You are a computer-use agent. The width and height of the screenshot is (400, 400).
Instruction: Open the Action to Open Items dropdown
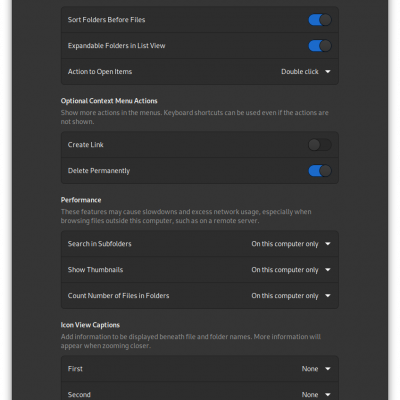point(306,72)
